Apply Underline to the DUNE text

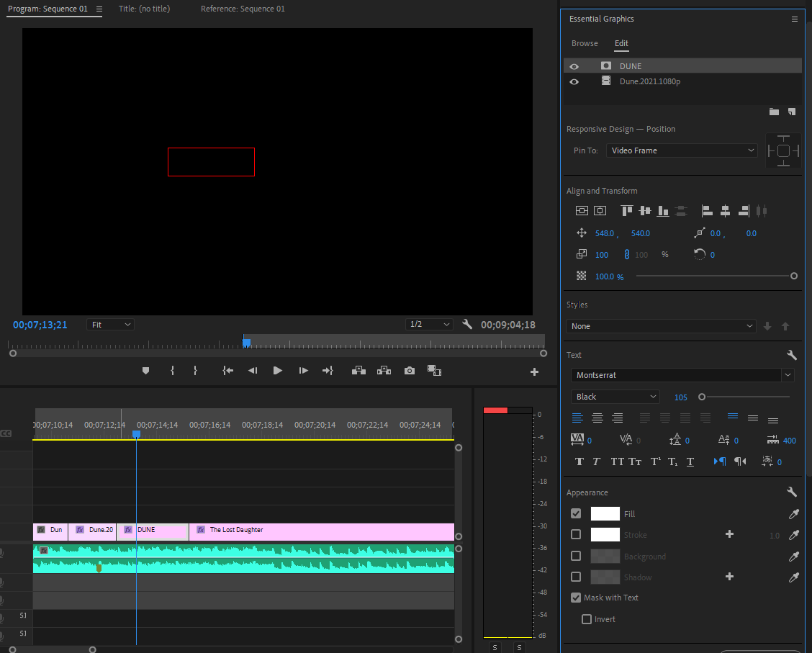(690, 461)
